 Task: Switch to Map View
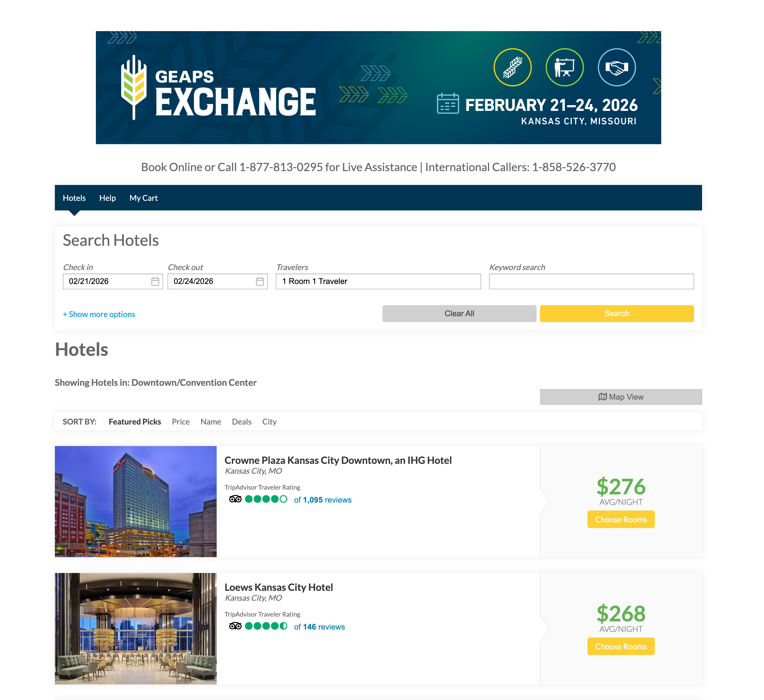[620, 397]
